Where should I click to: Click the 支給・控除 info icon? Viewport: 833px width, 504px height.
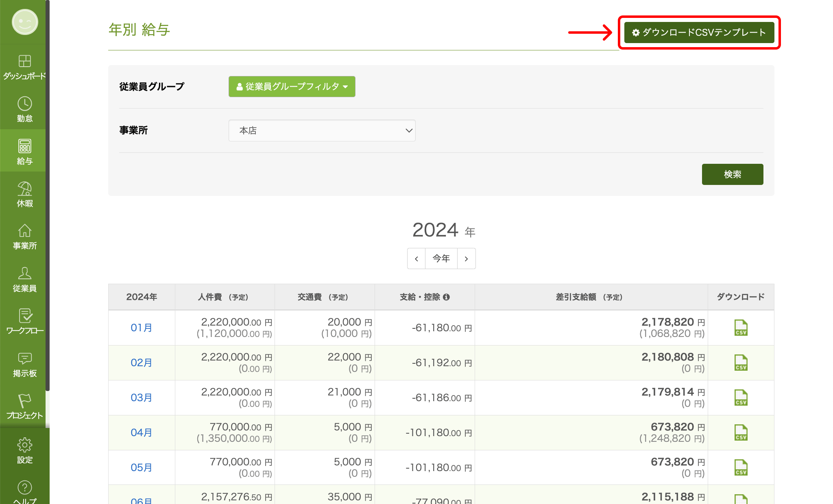[x=446, y=297]
